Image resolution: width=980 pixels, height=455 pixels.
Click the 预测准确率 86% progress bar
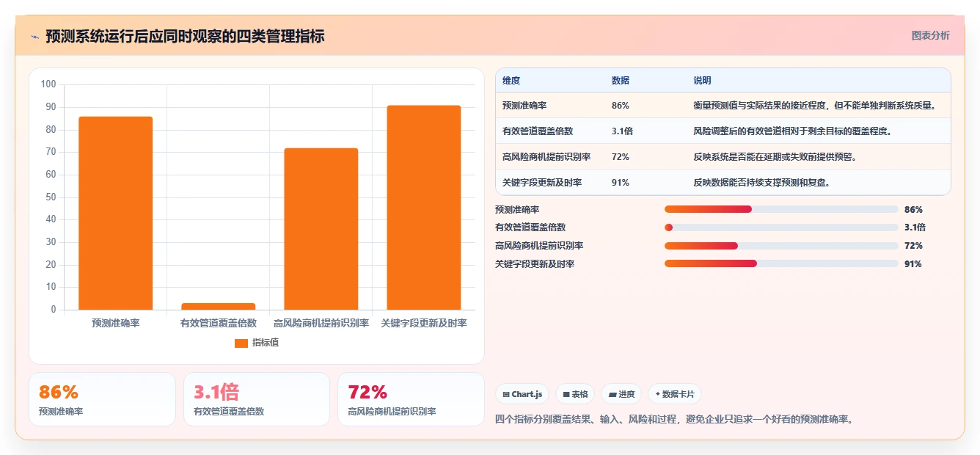pyautogui.click(x=781, y=209)
